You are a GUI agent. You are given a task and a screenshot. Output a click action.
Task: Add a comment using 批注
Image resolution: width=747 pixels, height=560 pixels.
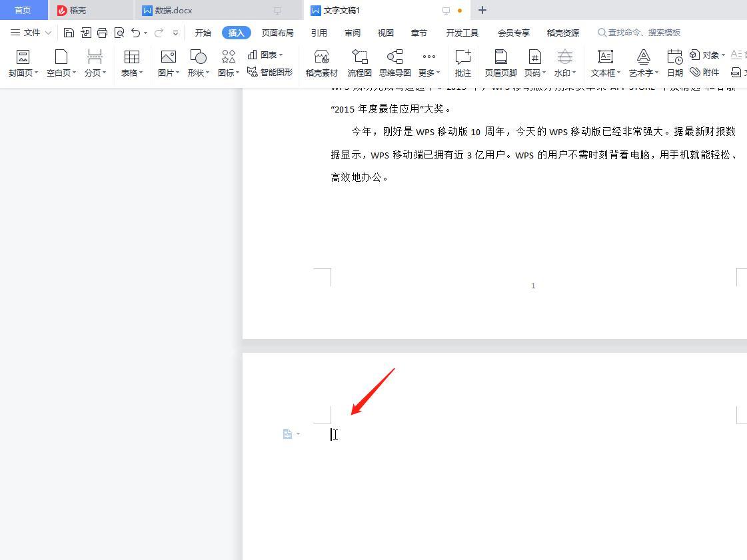tap(462, 63)
